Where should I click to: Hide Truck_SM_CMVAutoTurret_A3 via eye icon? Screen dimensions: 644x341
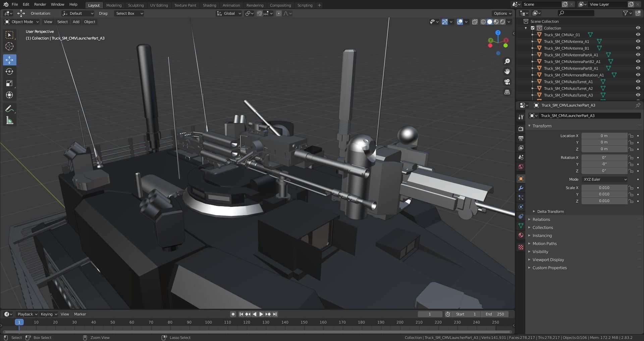coord(638,95)
